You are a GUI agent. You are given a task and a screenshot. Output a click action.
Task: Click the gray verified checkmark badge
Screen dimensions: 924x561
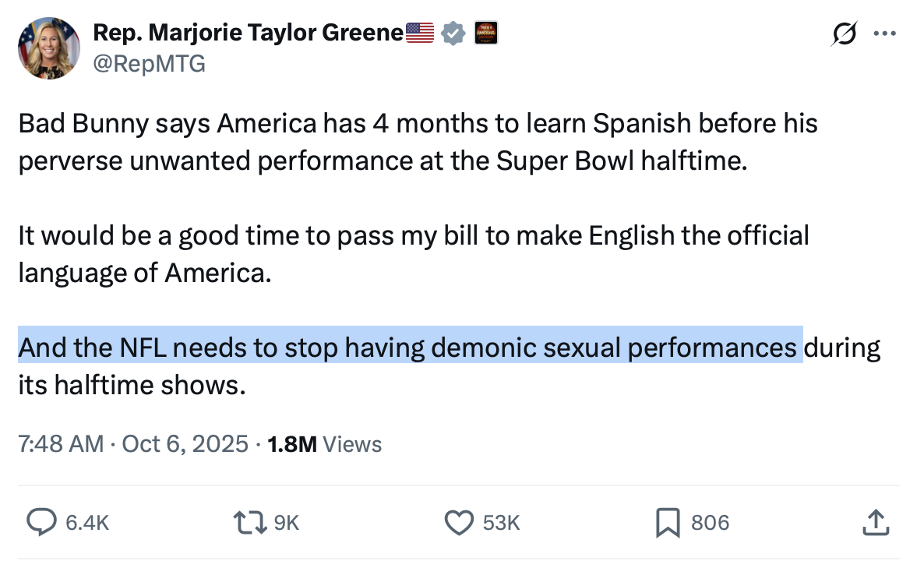tap(453, 34)
